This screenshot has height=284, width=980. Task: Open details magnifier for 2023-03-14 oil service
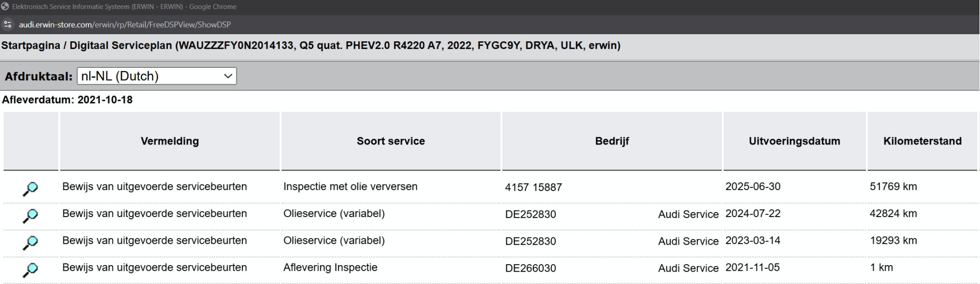click(x=30, y=243)
